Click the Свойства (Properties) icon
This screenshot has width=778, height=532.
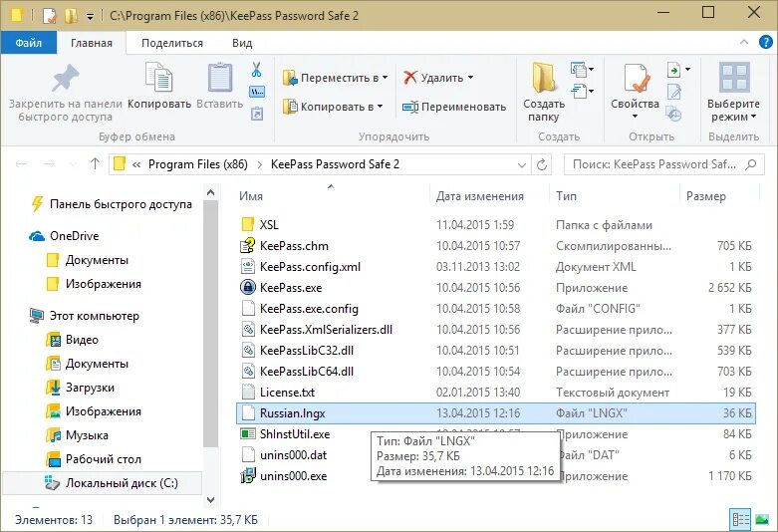pyautogui.click(x=636, y=78)
